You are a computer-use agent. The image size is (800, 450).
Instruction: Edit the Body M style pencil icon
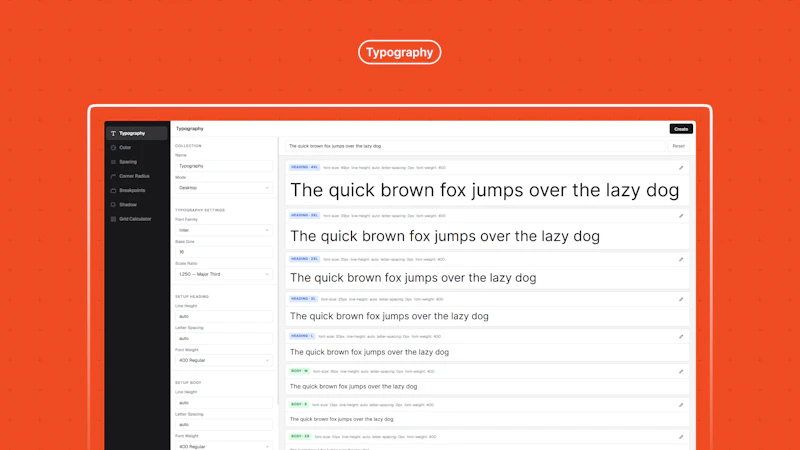[681, 371]
